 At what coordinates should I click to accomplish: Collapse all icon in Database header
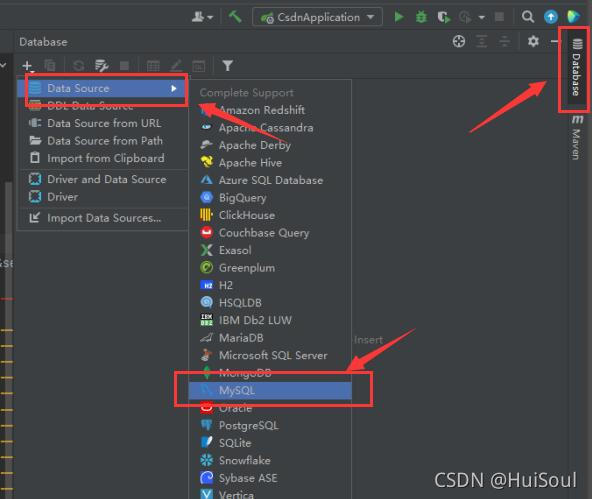pyautogui.click(x=504, y=41)
